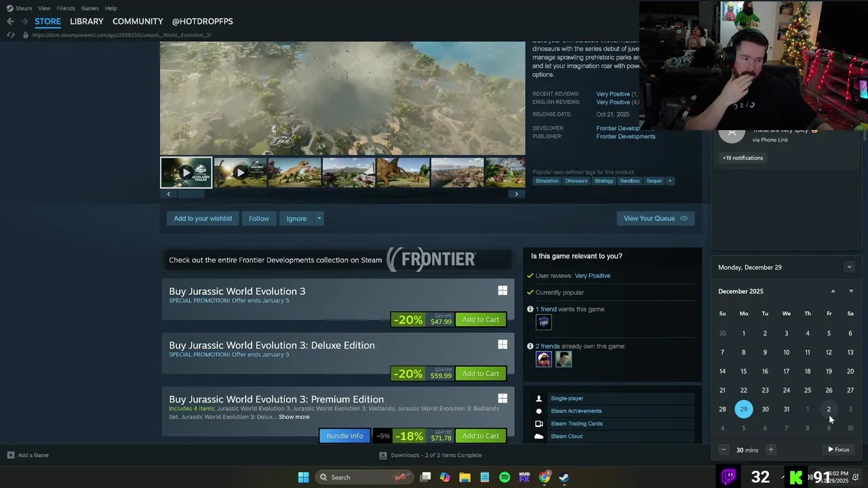Click the Ignore button
Screen dimensions: 868x488
pos(296,218)
